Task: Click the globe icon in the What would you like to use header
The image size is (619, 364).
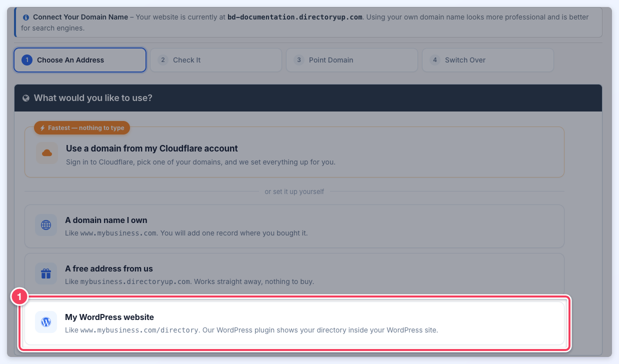Action: click(x=26, y=98)
